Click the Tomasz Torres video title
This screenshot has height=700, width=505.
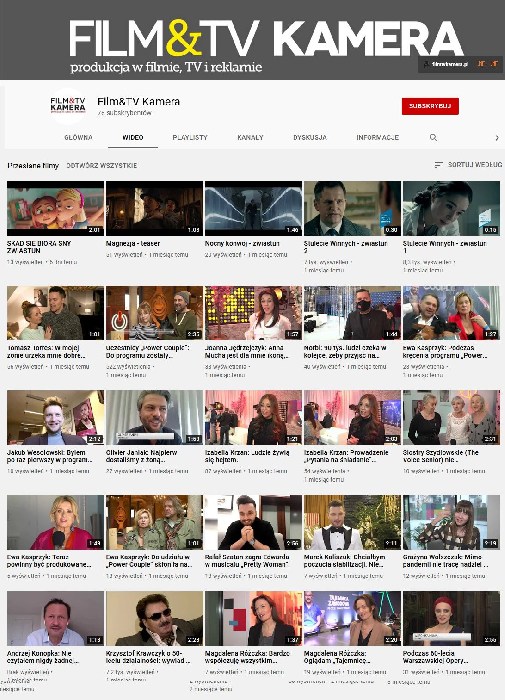tap(46, 352)
